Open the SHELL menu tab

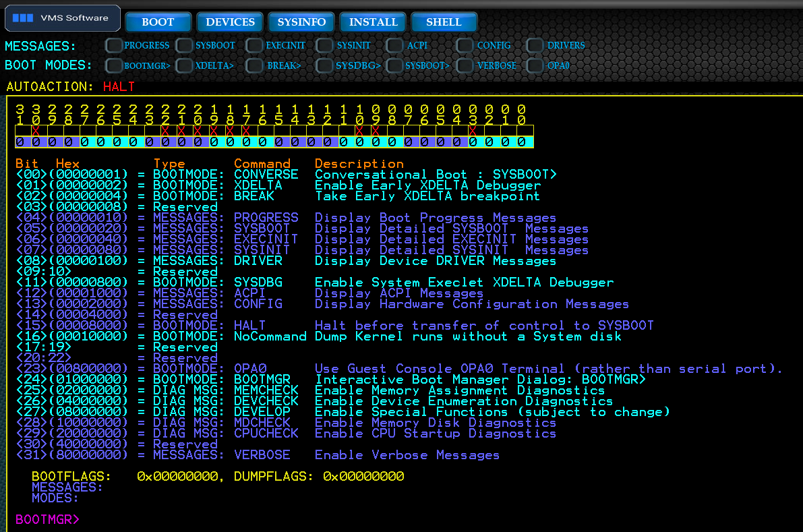point(444,22)
